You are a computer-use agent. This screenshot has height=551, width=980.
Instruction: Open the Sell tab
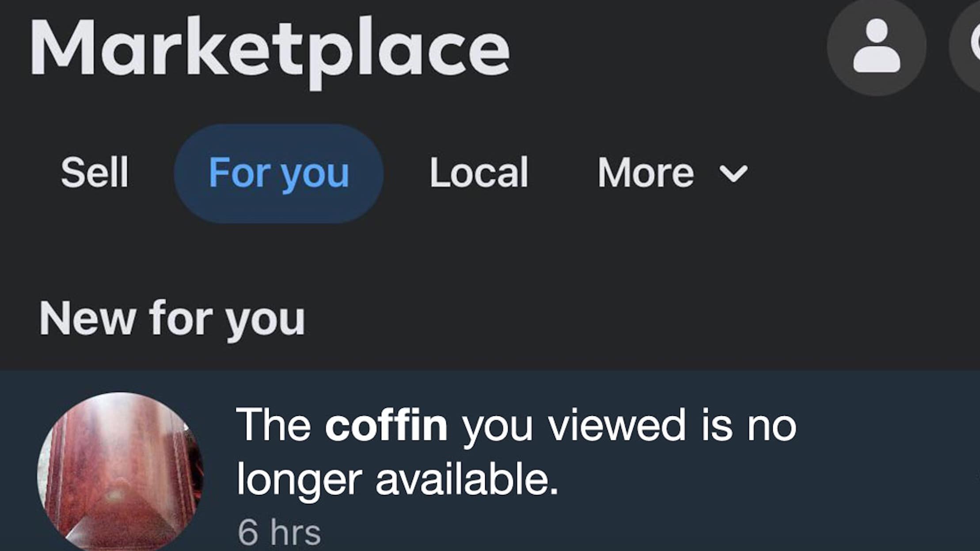pyautogui.click(x=95, y=173)
